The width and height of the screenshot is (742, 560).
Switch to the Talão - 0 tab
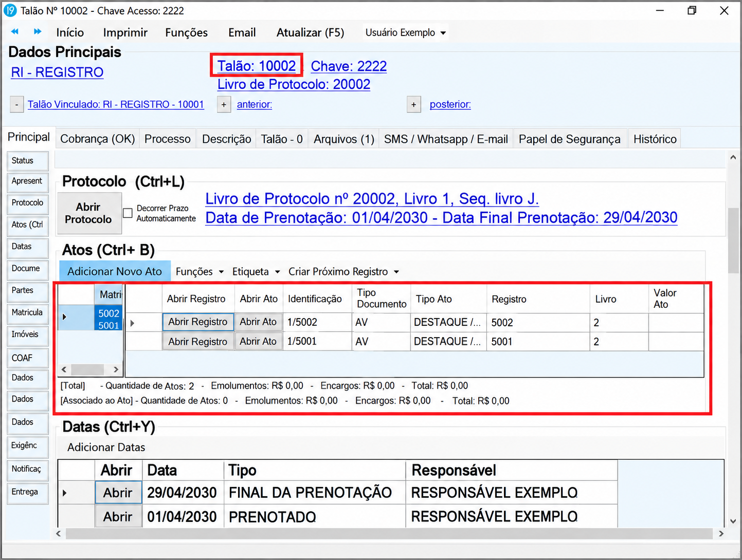pyautogui.click(x=282, y=139)
